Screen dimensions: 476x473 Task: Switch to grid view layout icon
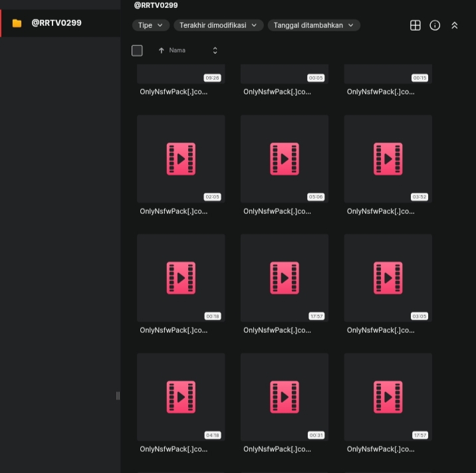pyautogui.click(x=415, y=25)
